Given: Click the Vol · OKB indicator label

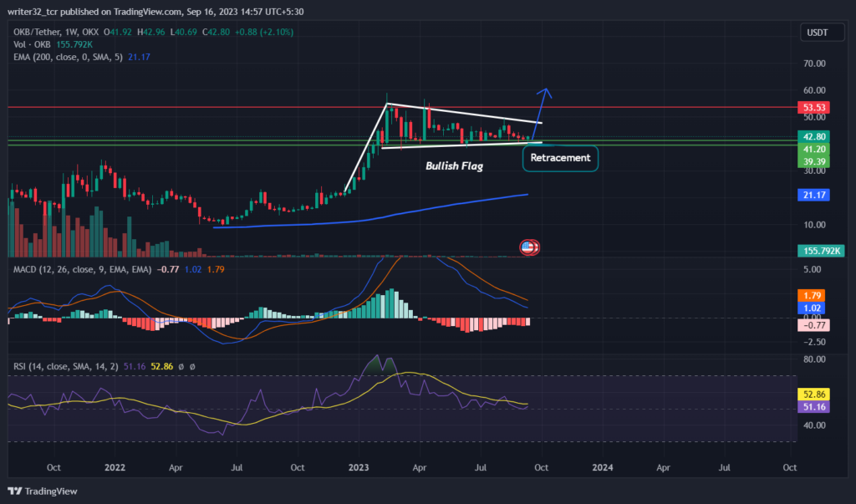Looking at the screenshot, I should pyautogui.click(x=33, y=45).
